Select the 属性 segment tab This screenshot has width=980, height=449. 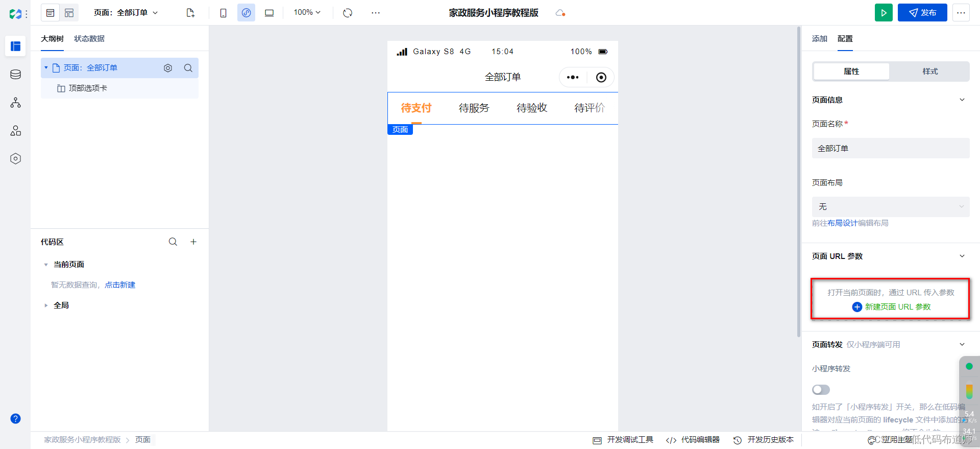click(851, 72)
